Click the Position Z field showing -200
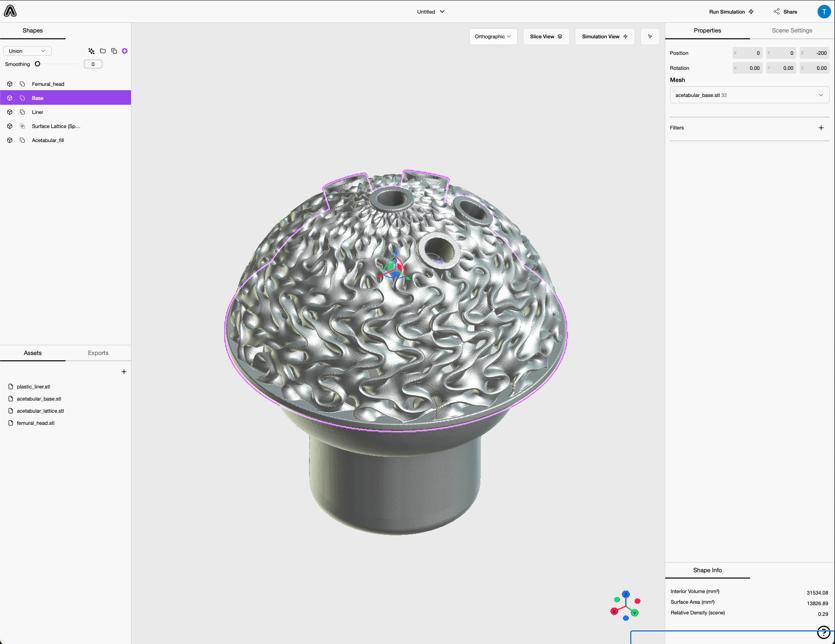Image resolution: width=835 pixels, height=644 pixels. 814,53
